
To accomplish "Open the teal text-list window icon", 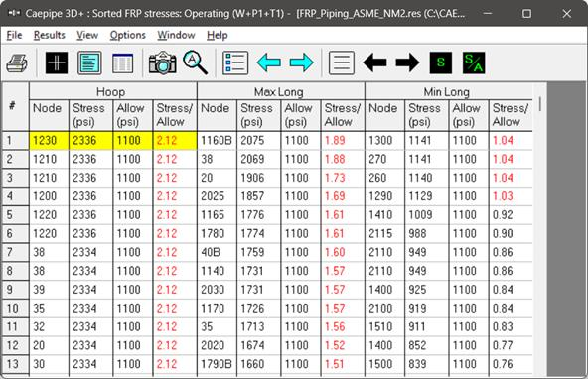I will (x=89, y=63).
